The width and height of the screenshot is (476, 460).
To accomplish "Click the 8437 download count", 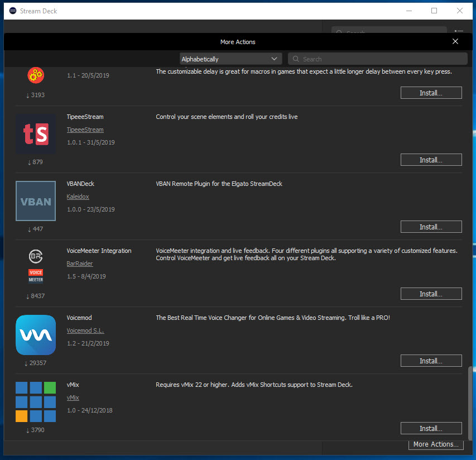I will (x=35, y=296).
